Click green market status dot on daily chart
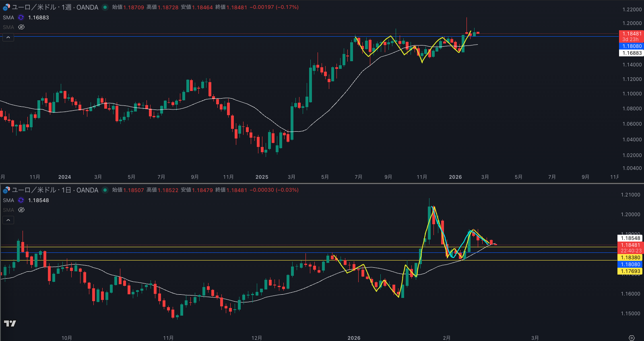Screen dimensions: 644x341 click(x=105, y=190)
